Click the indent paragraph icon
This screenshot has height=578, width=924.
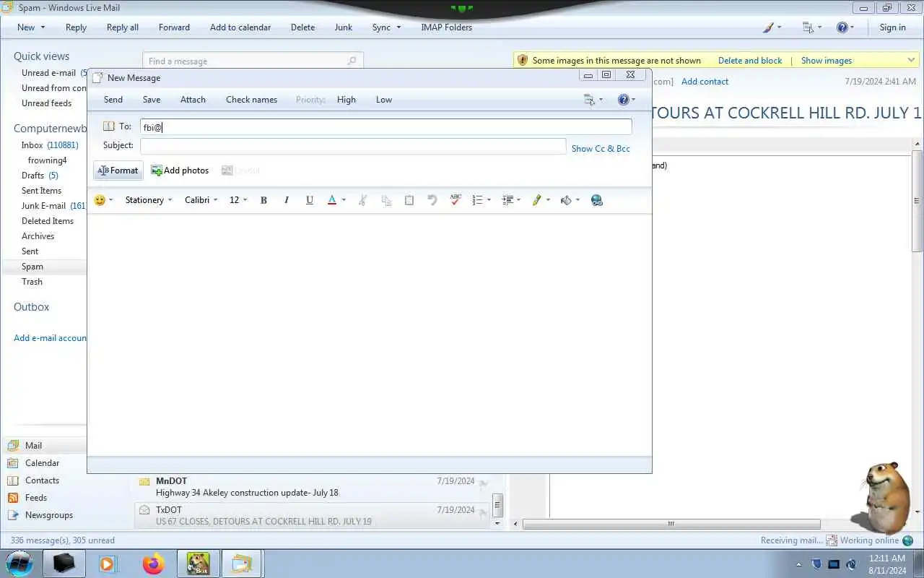coord(507,200)
